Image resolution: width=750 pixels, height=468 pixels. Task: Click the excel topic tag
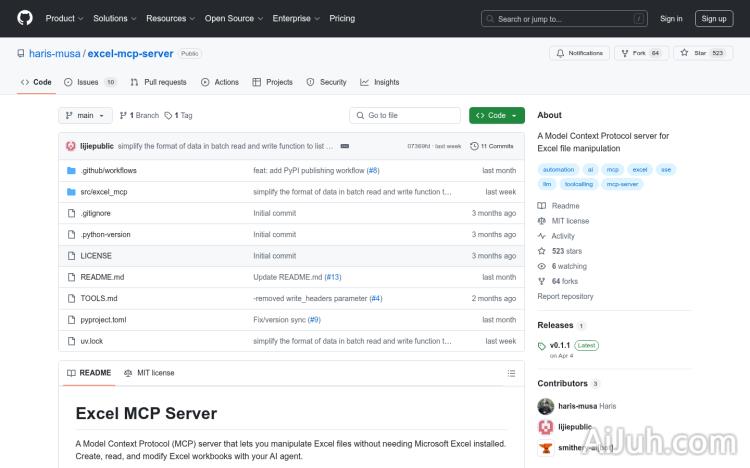[640, 169]
